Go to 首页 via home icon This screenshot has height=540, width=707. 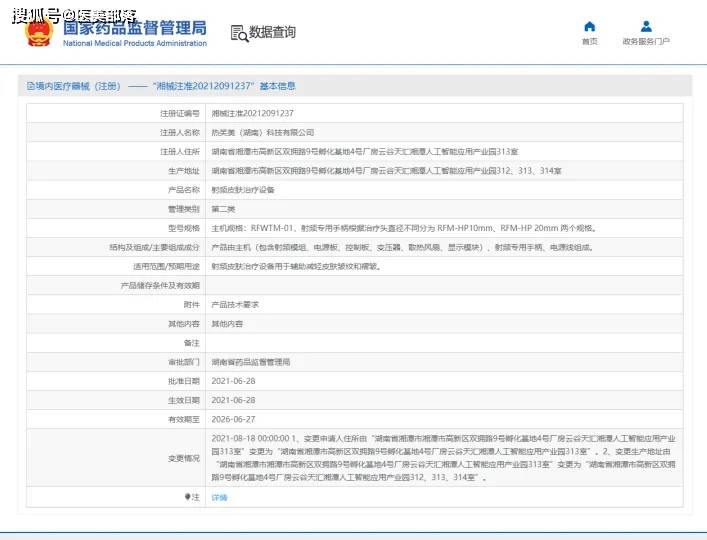[x=589, y=26]
